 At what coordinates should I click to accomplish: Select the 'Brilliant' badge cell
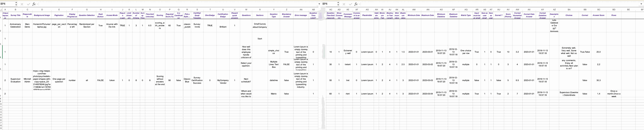click(223, 25)
